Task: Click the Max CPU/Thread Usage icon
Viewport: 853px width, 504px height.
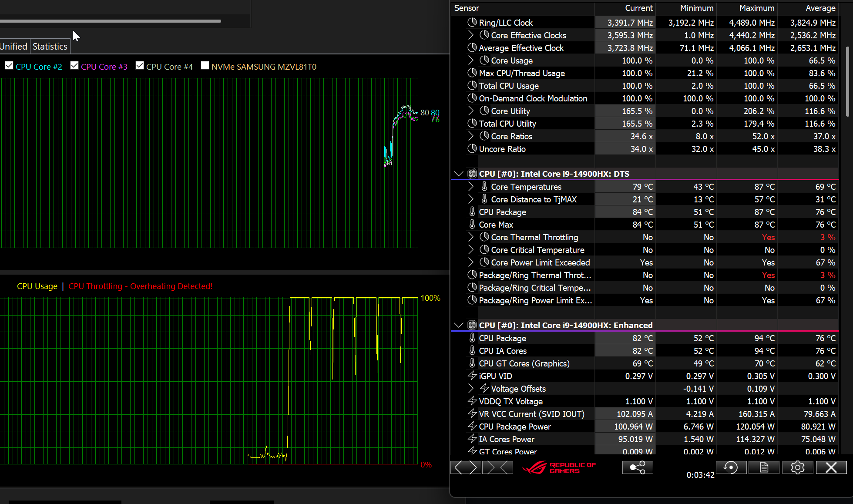Action: (x=472, y=73)
